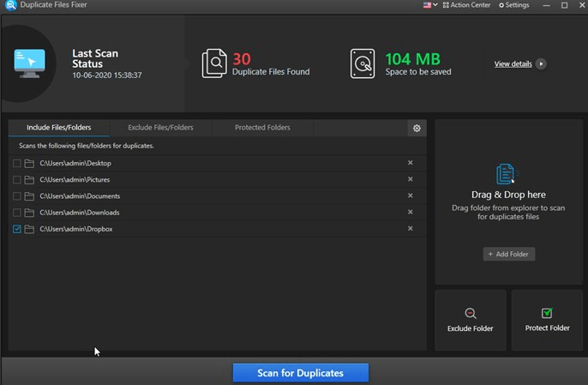588x385 pixels.
Task: Check the Downloads folder checkbox
Action: coord(16,213)
